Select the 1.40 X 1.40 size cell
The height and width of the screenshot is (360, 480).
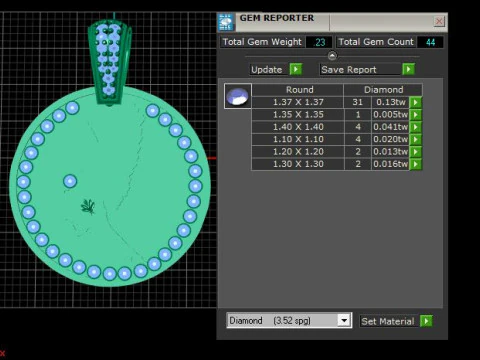tap(298, 127)
